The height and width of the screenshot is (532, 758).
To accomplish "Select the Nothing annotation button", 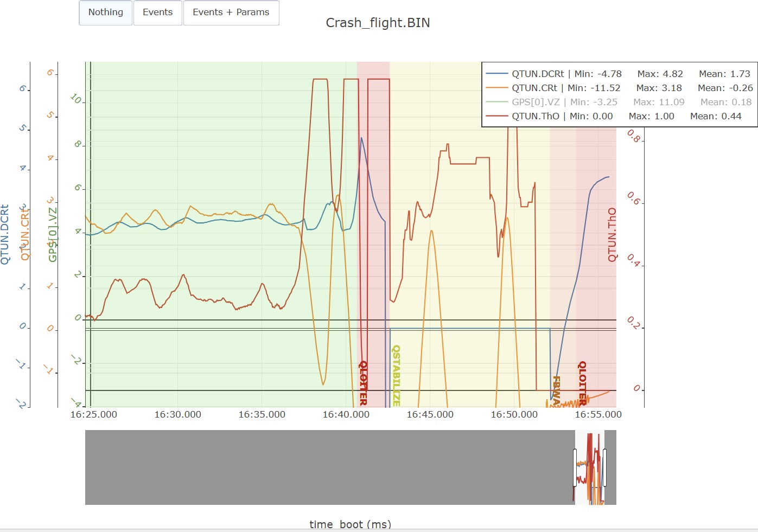I will [x=106, y=12].
